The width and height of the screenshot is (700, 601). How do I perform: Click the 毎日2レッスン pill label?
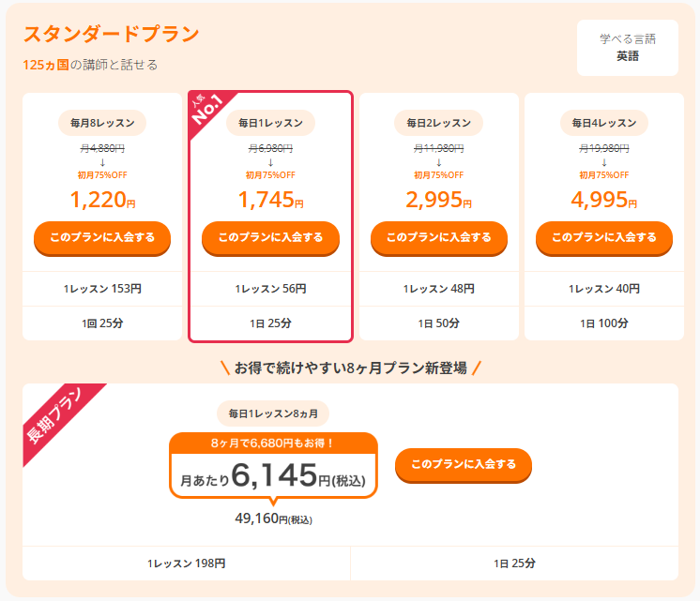[438, 123]
